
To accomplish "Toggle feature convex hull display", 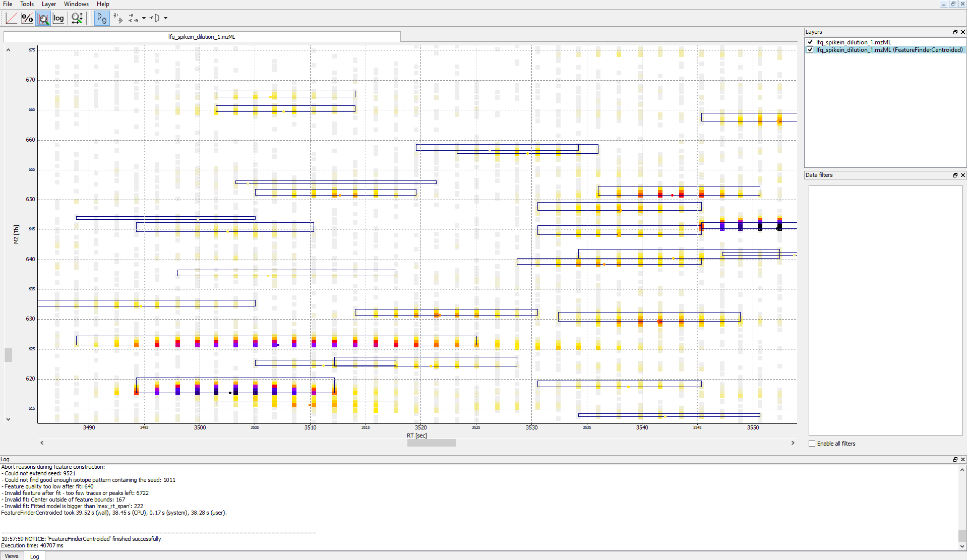I will click(x=102, y=18).
